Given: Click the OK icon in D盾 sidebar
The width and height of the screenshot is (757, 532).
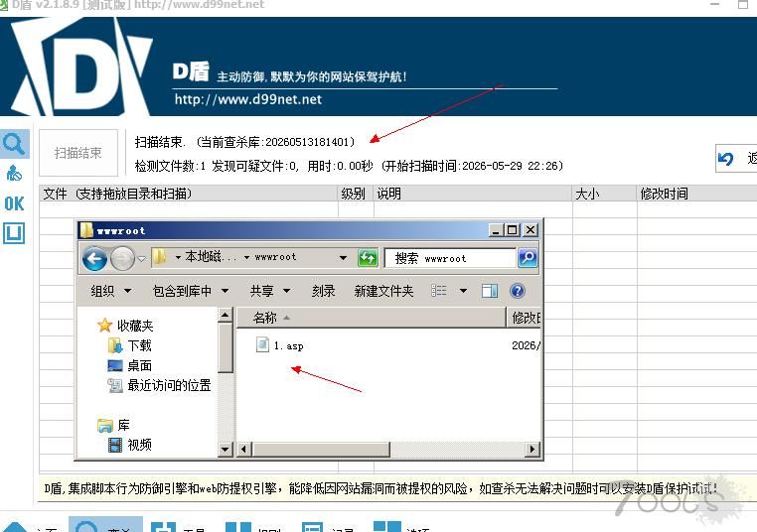Looking at the screenshot, I should [14, 203].
